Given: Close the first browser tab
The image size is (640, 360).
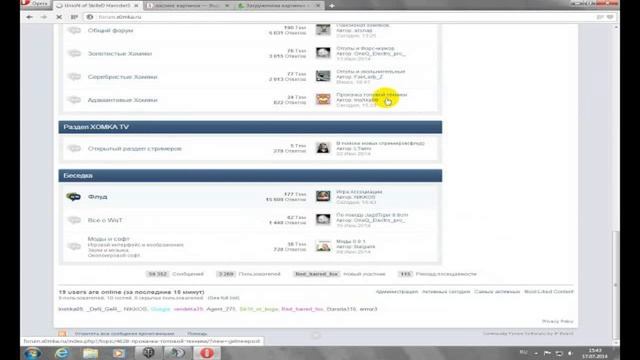Looking at the screenshot, I should (136, 6).
